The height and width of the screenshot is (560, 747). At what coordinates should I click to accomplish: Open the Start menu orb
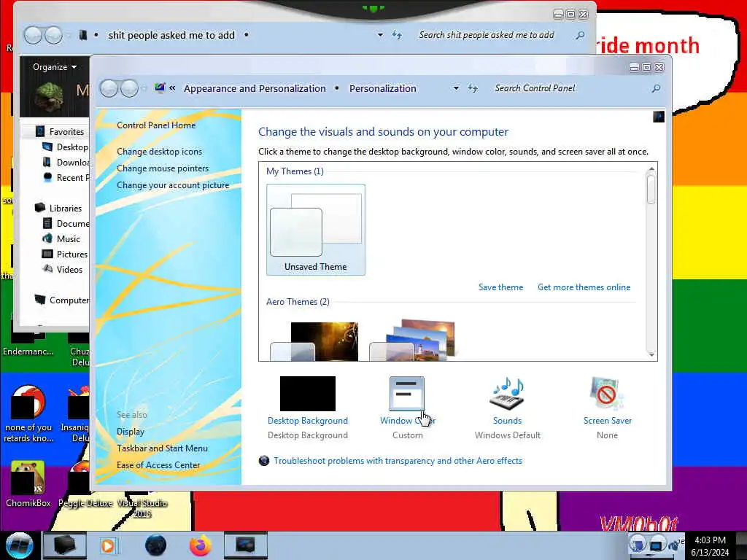click(x=19, y=545)
